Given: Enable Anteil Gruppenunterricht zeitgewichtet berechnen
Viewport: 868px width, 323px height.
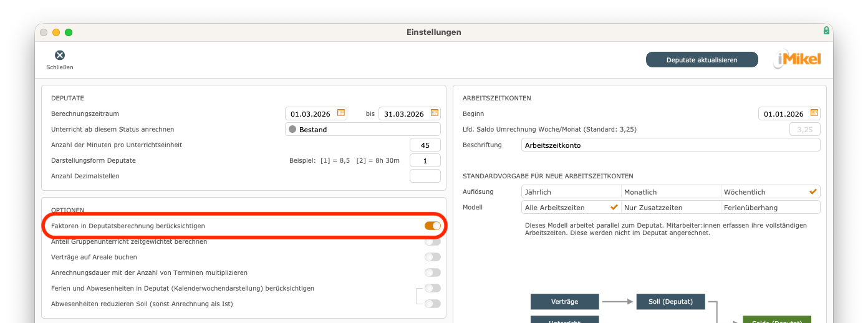Looking at the screenshot, I should click(x=433, y=241).
